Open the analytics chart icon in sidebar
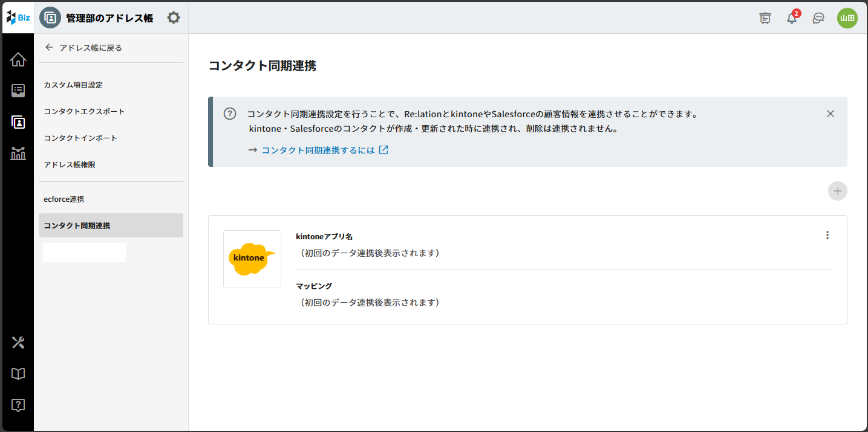 (18, 153)
